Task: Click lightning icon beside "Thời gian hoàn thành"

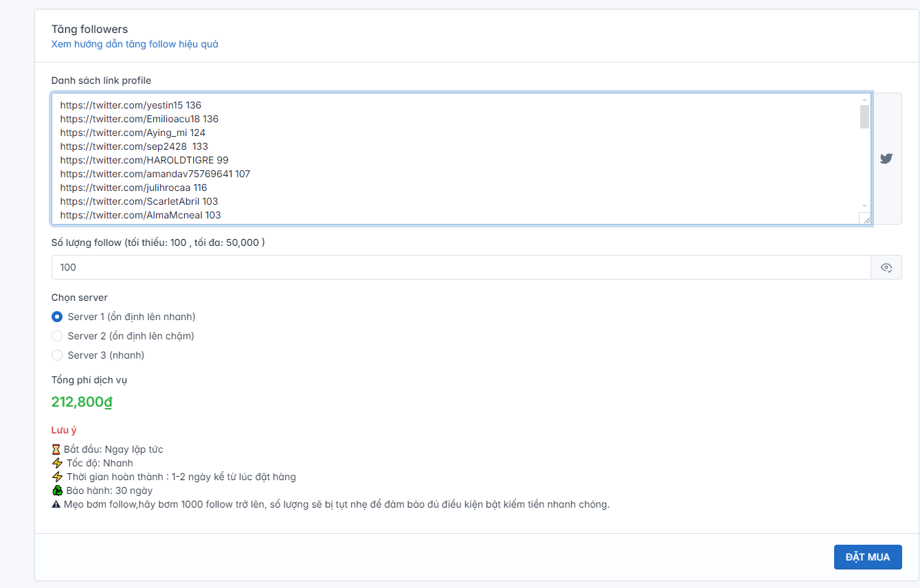Action: click(57, 477)
